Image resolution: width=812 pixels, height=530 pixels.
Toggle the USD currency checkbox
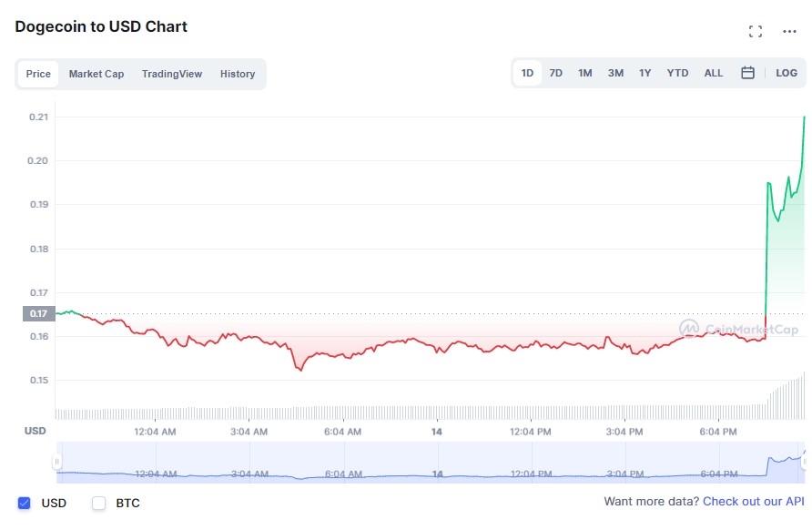(25, 503)
